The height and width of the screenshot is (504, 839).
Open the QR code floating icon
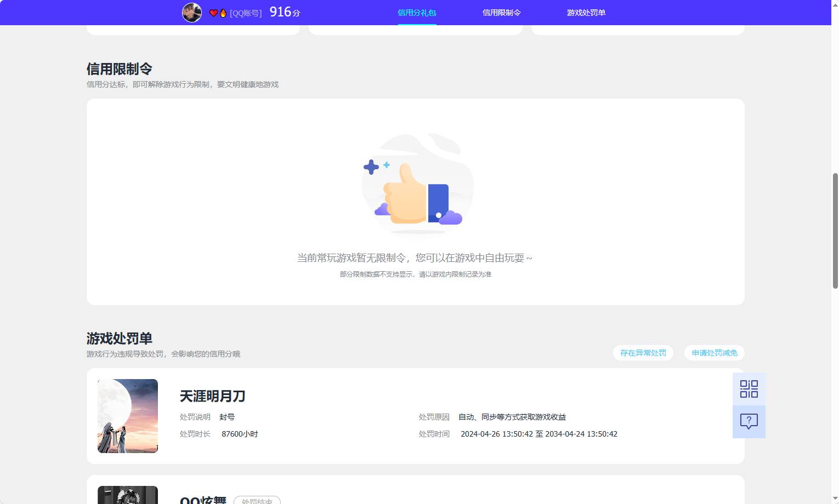(749, 389)
